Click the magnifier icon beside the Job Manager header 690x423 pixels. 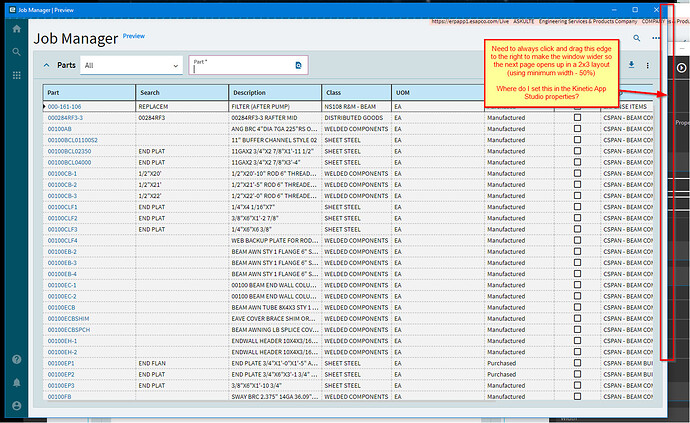pyautogui.click(x=637, y=38)
